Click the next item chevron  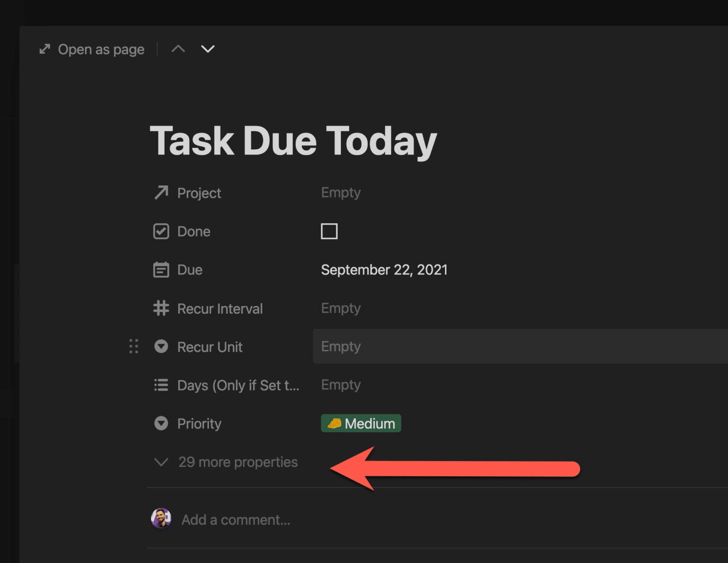[208, 48]
